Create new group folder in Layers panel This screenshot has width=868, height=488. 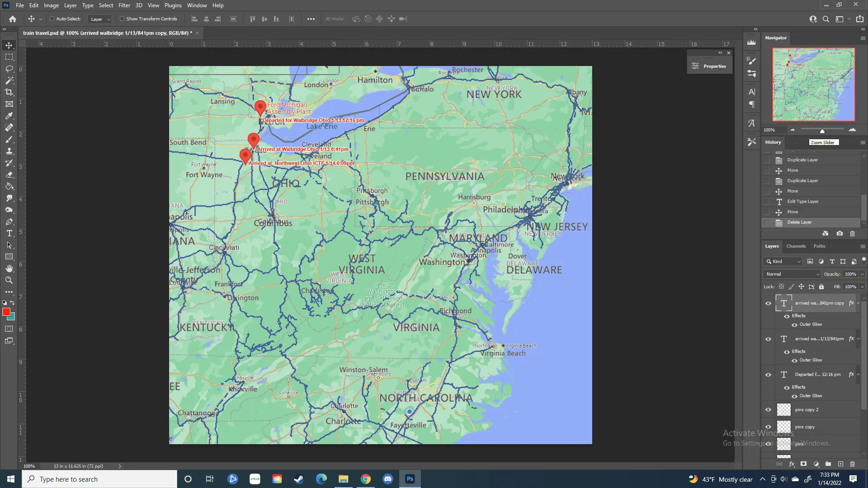click(828, 464)
